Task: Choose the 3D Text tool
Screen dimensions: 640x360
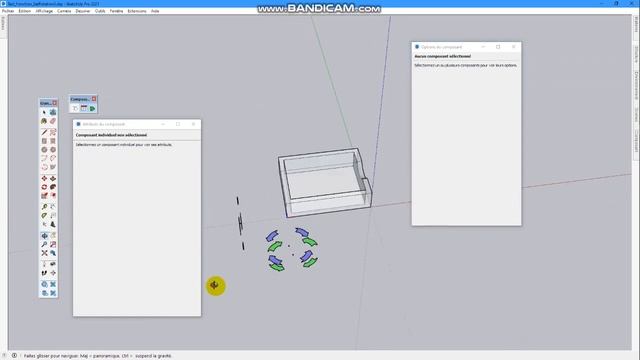Action: [53, 224]
